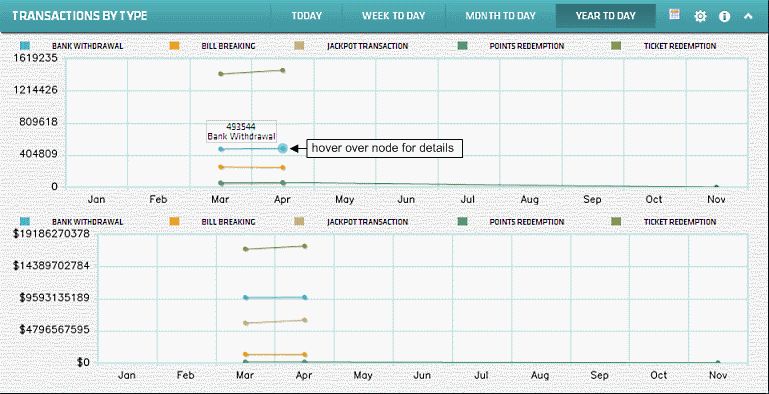Click Bank Withdrawal label in bottom legend
The image size is (769, 394).
87,222
